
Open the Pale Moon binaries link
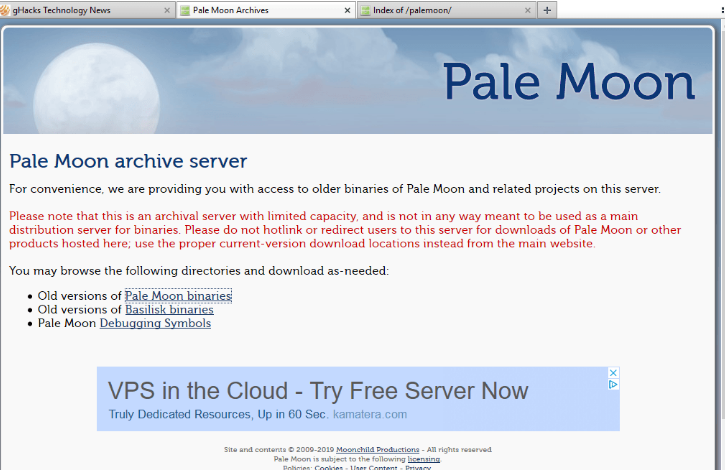tap(178, 296)
